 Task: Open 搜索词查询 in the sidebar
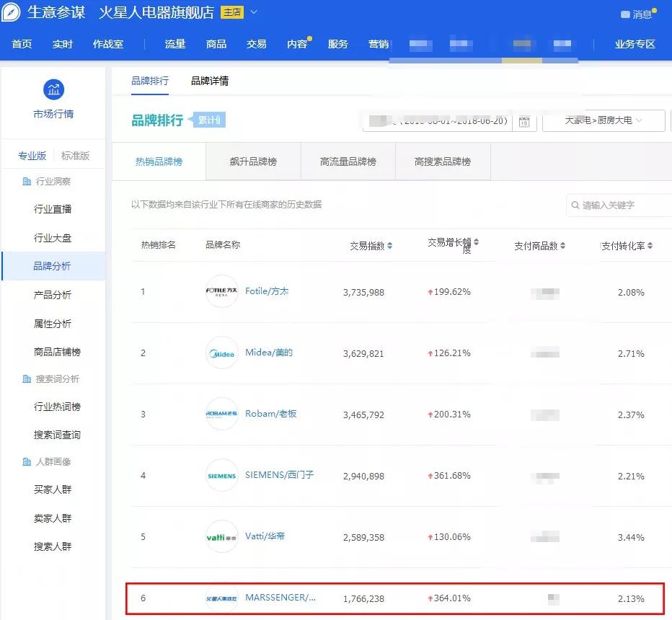click(x=58, y=435)
